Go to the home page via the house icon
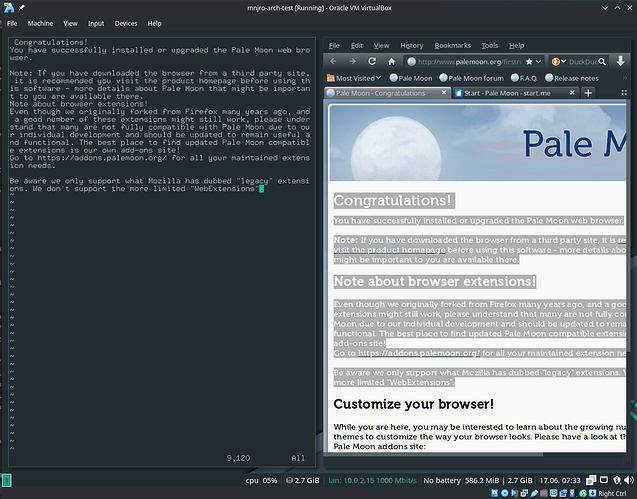Image resolution: width=637 pixels, height=499 pixels. [x=391, y=61]
